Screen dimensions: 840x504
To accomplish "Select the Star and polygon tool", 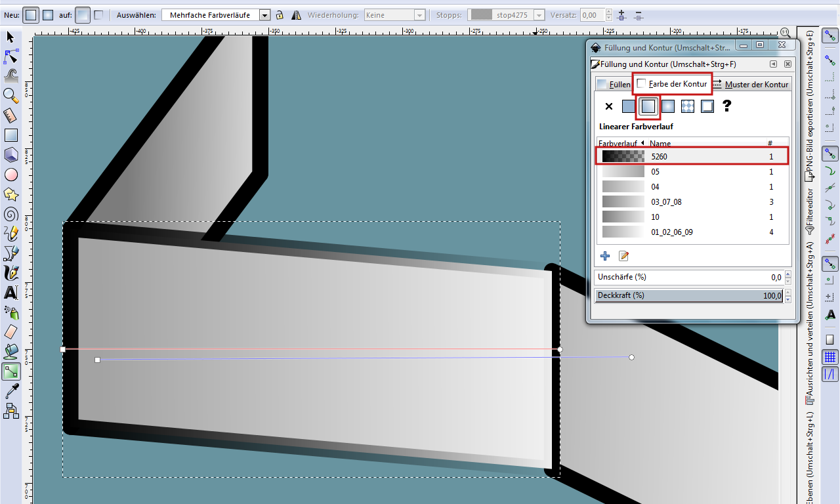I will pyautogui.click(x=10, y=194).
